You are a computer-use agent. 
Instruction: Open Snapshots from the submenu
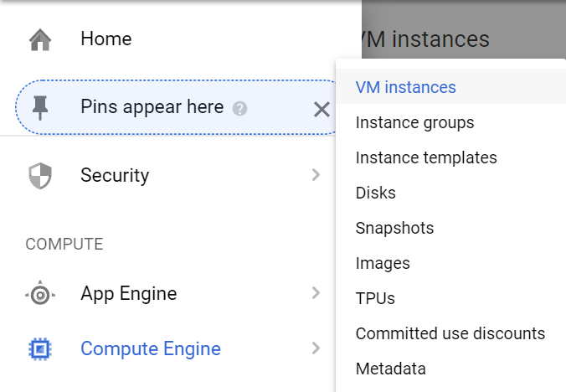[x=394, y=228]
